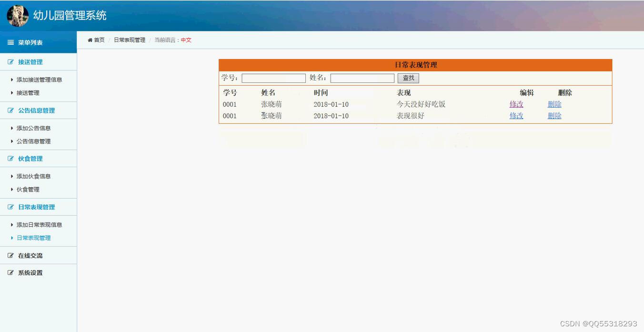Click 日常表现管理 in breadcrumb

point(130,40)
